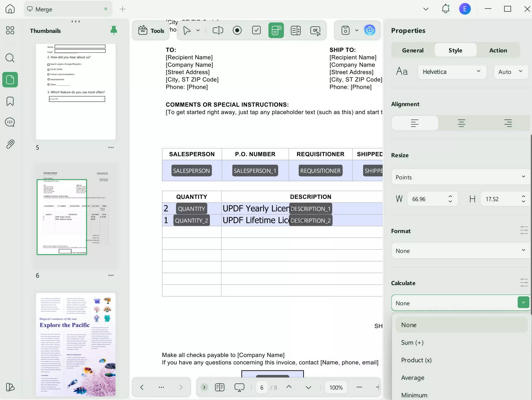Viewport: 532px width, 400px height.
Task: Set alignment to center
Action: [461, 123]
